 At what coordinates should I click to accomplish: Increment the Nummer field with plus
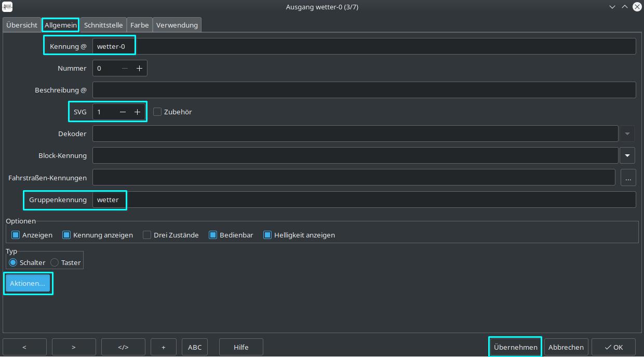(139, 68)
